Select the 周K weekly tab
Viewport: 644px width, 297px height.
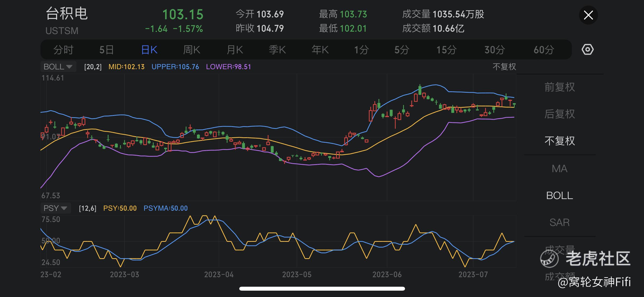[192, 50]
